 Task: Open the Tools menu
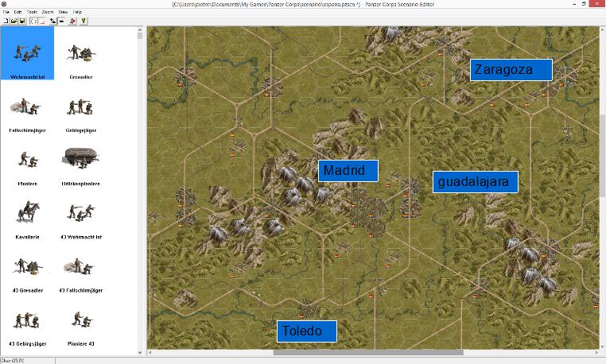coord(32,12)
